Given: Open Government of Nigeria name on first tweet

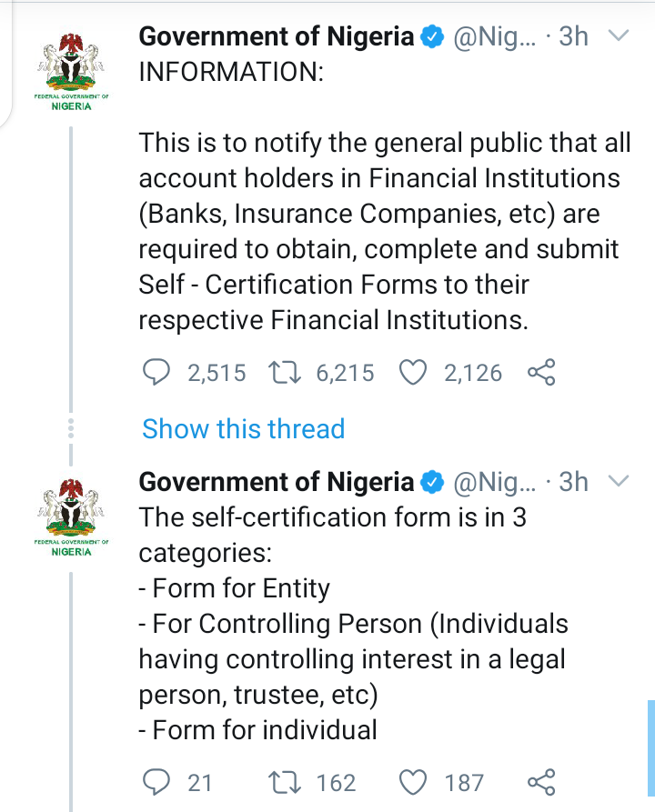Looking at the screenshot, I should click(277, 37).
